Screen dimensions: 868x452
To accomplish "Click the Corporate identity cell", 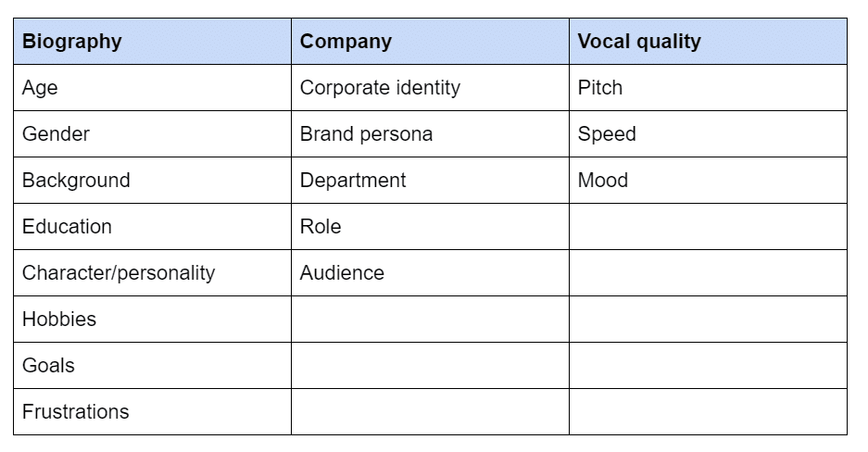I will point(430,87).
